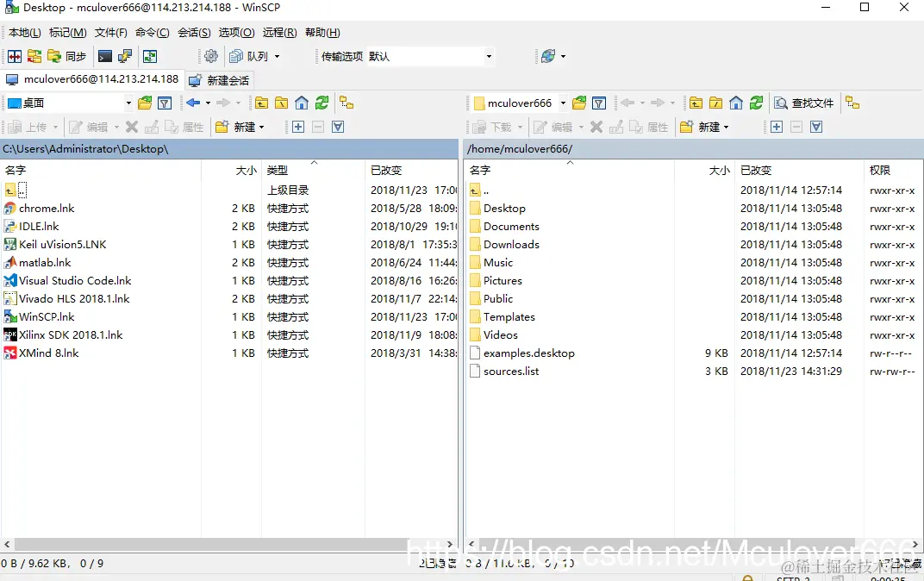Click the Synchronize (同步) toolbar button

pos(66,56)
